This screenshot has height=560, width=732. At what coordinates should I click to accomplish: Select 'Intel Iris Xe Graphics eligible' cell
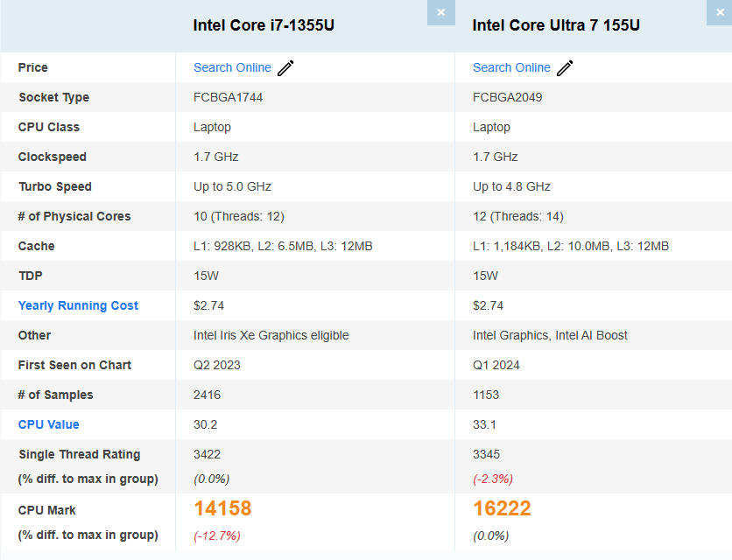271,335
